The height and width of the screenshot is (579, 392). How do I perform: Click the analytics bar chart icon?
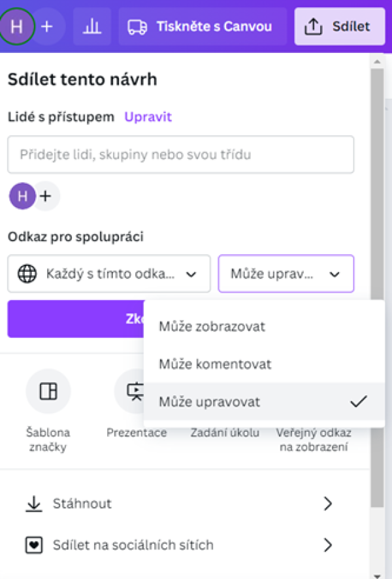(x=92, y=27)
